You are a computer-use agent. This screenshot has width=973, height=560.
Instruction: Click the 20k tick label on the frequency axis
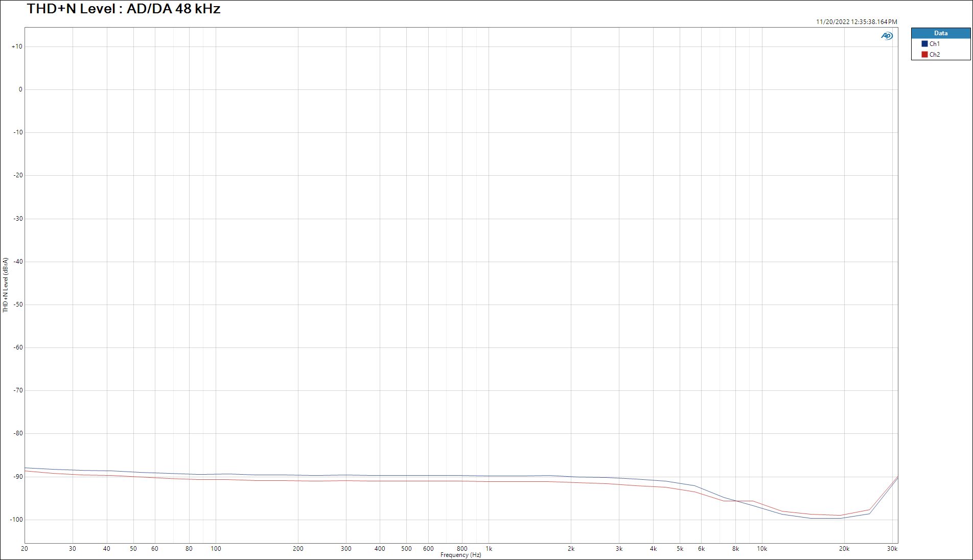(844, 549)
